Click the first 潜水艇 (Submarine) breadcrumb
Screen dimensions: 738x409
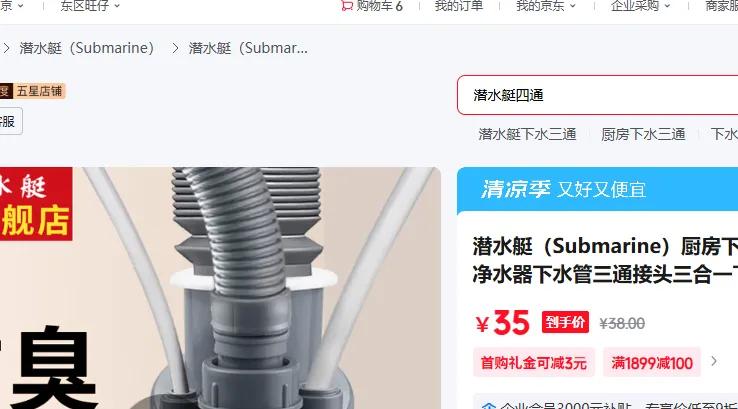coord(87,48)
